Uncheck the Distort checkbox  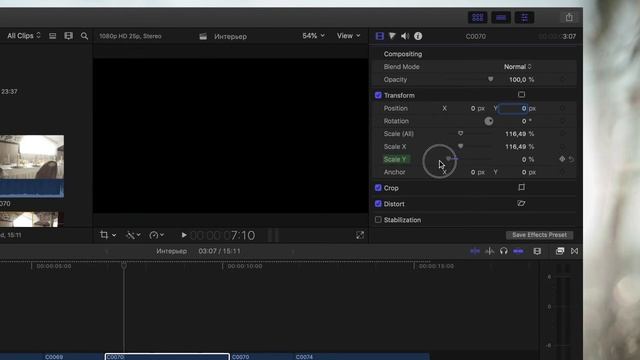pyautogui.click(x=378, y=204)
